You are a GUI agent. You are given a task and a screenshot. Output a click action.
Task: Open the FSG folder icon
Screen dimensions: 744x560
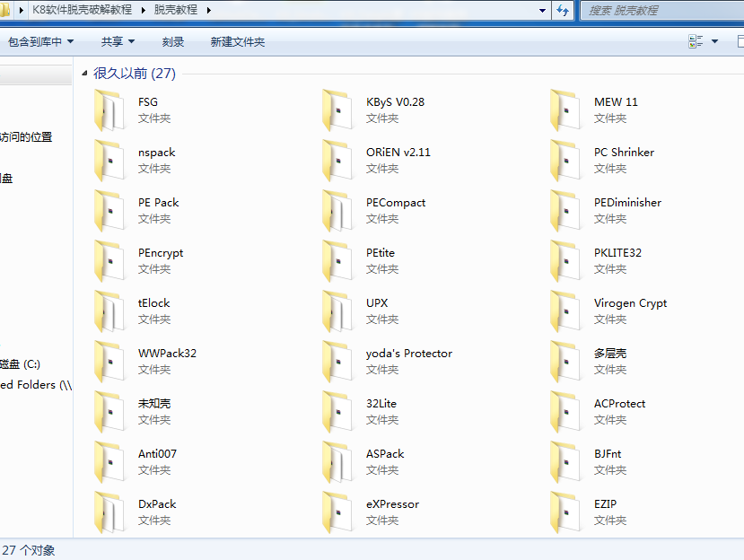pos(109,110)
